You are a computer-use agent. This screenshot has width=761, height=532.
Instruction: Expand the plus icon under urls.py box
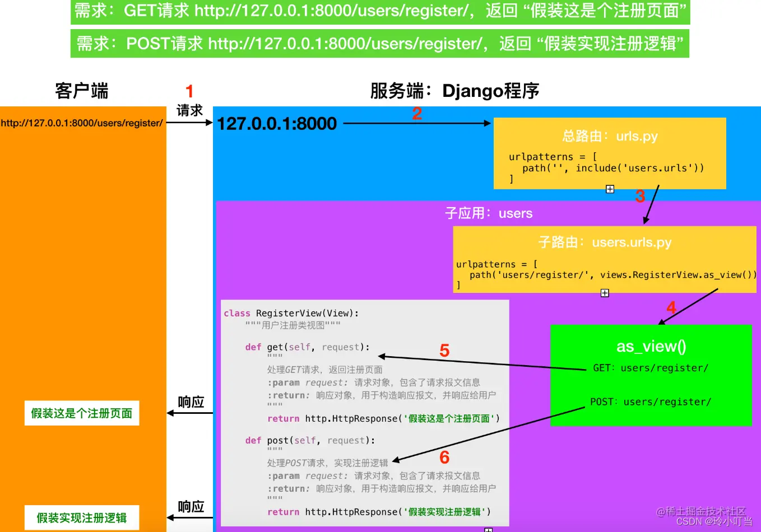click(x=610, y=189)
